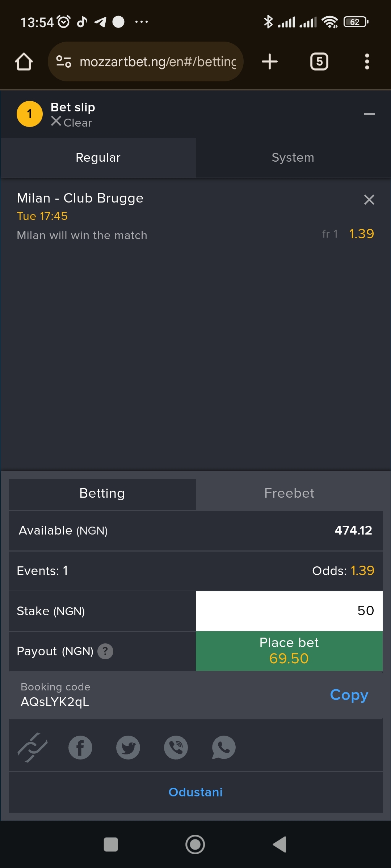Select the Regular betting tab
The height and width of the screenshot is (868, 391).
click(98, 157)
